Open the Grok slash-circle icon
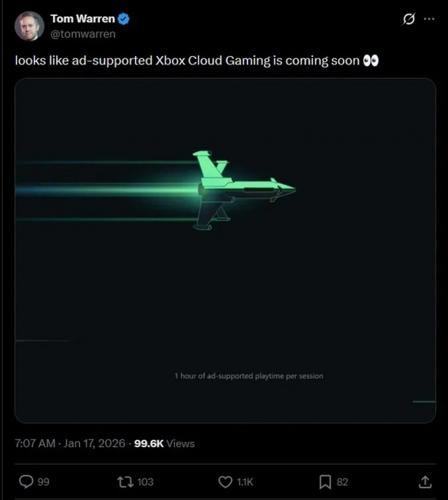Image resolution: width=448 pixels, height=500 pixels. (x=409, y=19)
